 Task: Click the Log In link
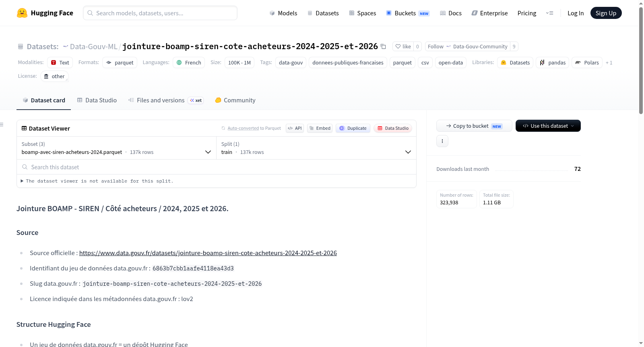(575, 13)
